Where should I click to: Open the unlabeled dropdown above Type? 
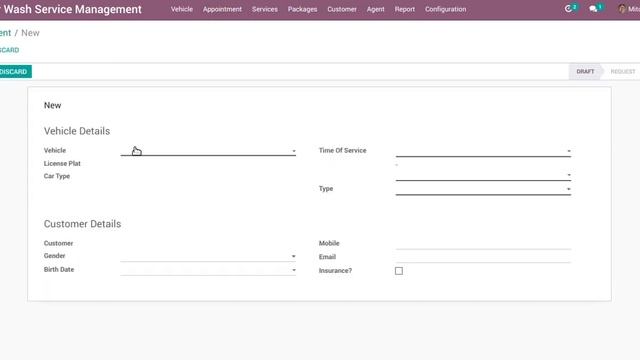click(483, 175)
